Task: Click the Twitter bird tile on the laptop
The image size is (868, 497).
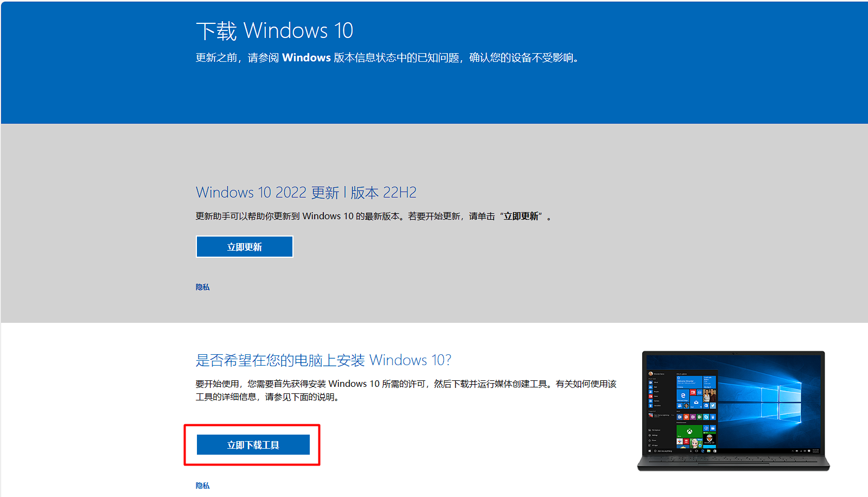Action: click(x=713, y=405)
